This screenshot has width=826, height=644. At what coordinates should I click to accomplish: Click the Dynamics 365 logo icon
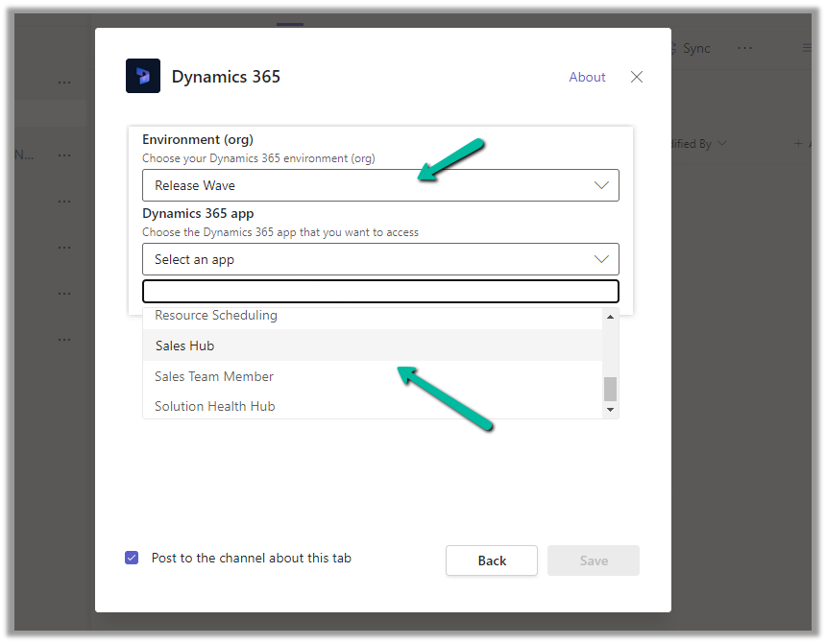143,77
